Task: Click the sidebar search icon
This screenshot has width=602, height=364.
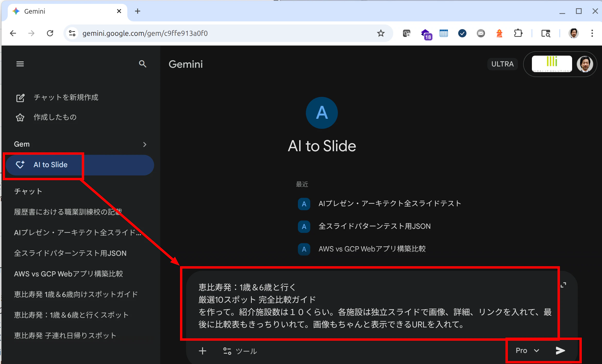Action: [x=143, y=64]
